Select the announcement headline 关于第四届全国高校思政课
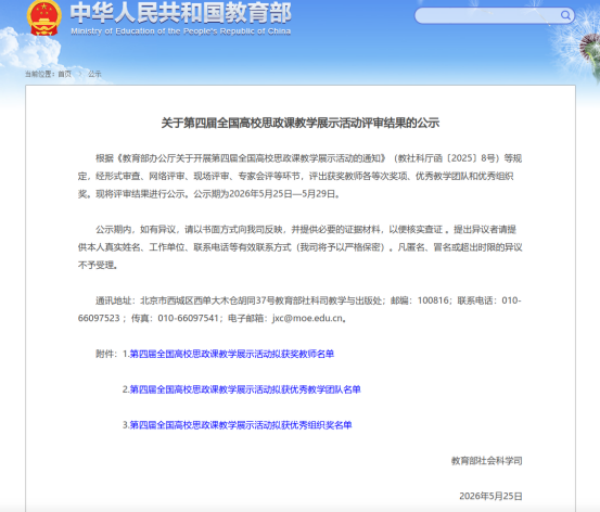The image size is (600, 512). pos(300,123)
